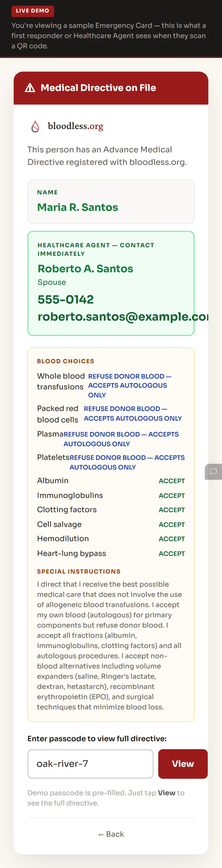Focus the passcode field with oak-river-7
This screenshot has height=868, width=222.
click(91, 763)
